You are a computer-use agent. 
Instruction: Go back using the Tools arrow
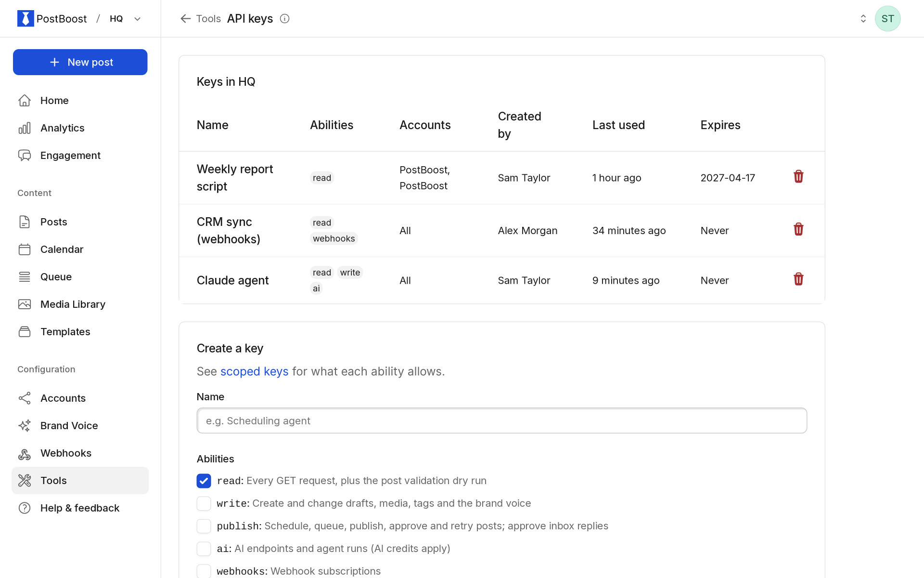pyautogui.click(x=185, y=18)
